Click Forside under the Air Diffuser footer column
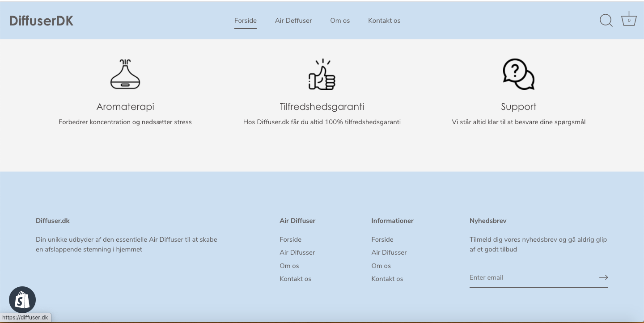Image resolution: width=644 pixels, height=323 pixels. tap(291, 239)
